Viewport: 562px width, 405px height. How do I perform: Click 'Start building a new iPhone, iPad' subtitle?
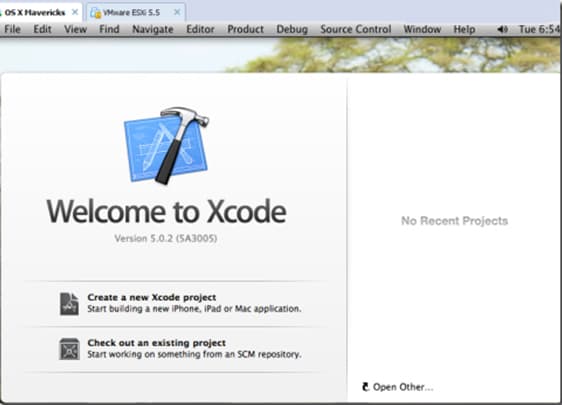point(194,309)
